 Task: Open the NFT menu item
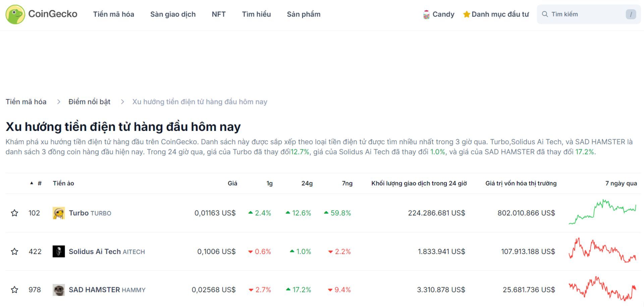point(219,14)
